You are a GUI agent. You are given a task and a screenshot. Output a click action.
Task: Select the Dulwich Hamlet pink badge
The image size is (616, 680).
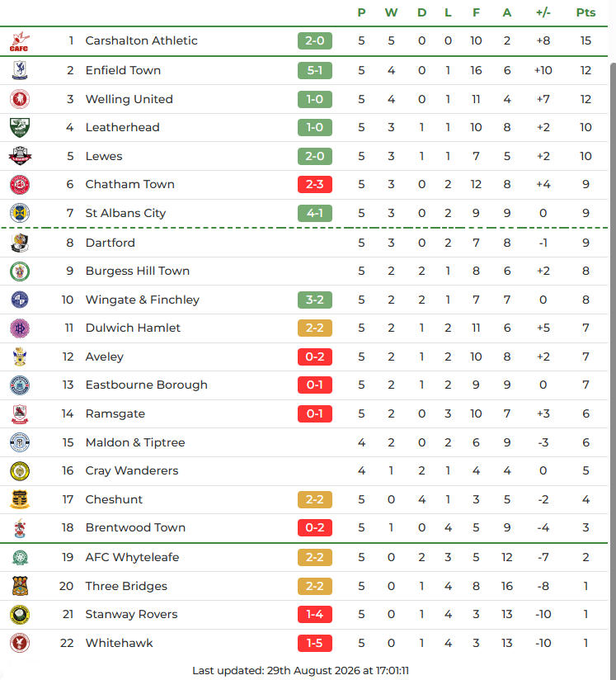[20, 328]
